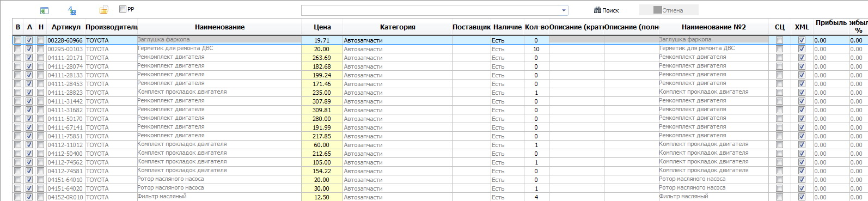The image size is (868, 201).
Task: Sort by the Кол-во column header
Action: pyautogui.click(x=536, y=27)
